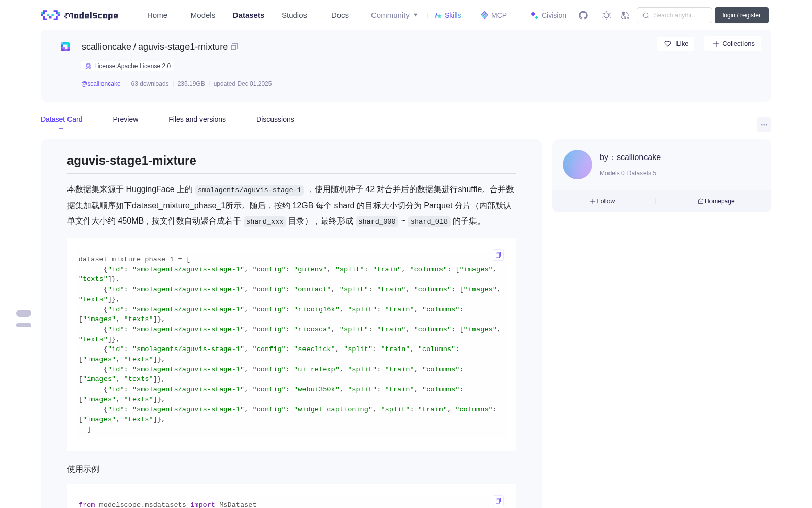Screen dimensions: 812x508
Task: Click the updated Dec 01,2025 text
Action: click(x=243, y=84)
